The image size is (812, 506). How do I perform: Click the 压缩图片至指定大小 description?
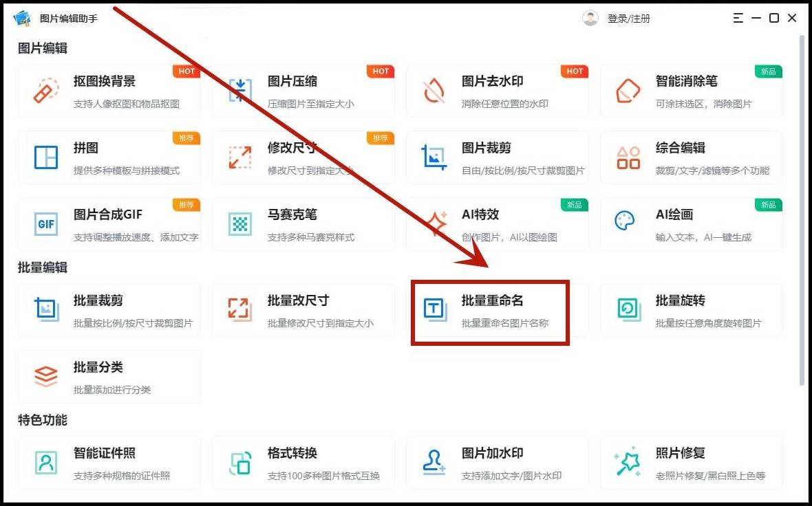coord(311,104)
